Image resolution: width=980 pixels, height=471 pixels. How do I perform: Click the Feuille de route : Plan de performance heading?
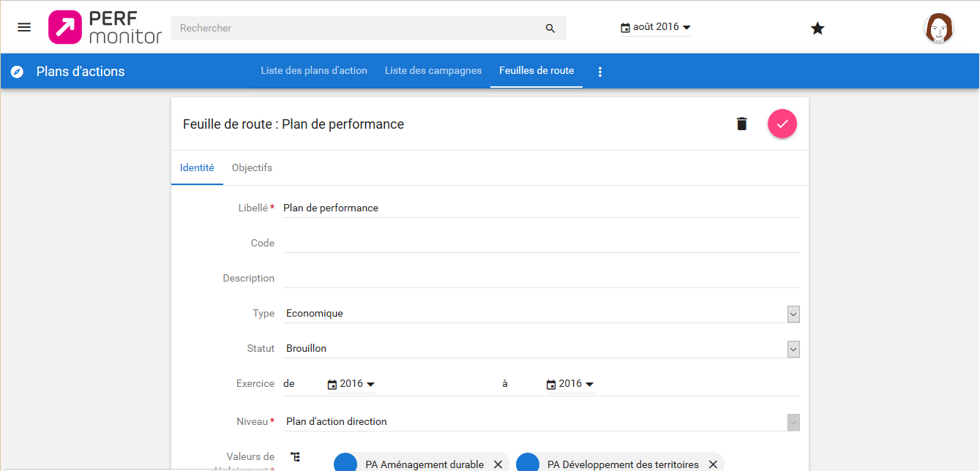(293, 124)
